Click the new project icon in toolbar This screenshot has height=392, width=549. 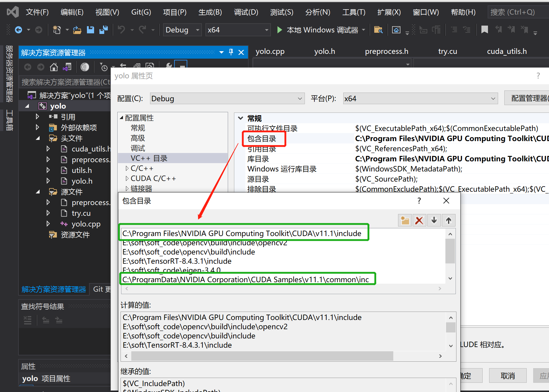57,30
